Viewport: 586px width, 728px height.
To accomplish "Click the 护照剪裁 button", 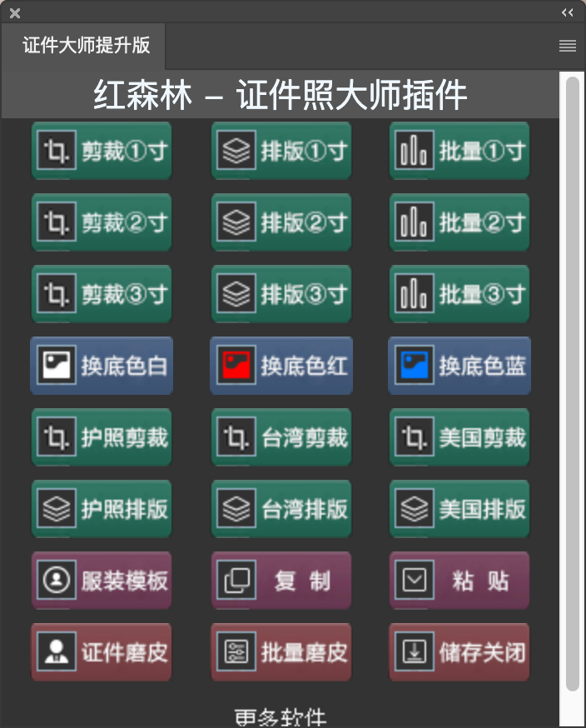I will [x=102, y=437].
